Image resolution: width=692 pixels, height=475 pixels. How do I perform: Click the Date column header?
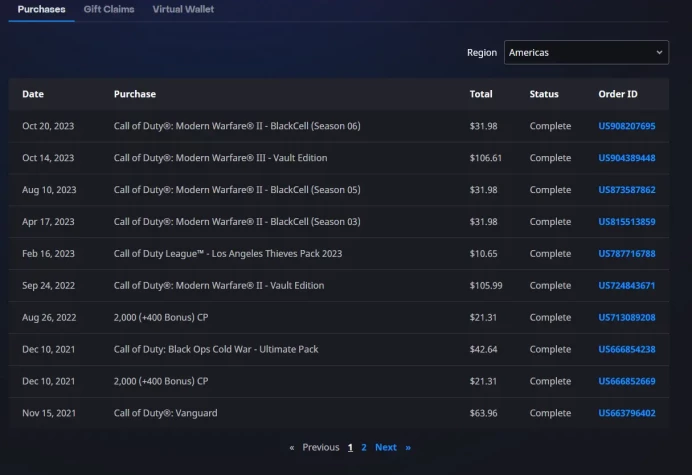[x=33, y=94]
